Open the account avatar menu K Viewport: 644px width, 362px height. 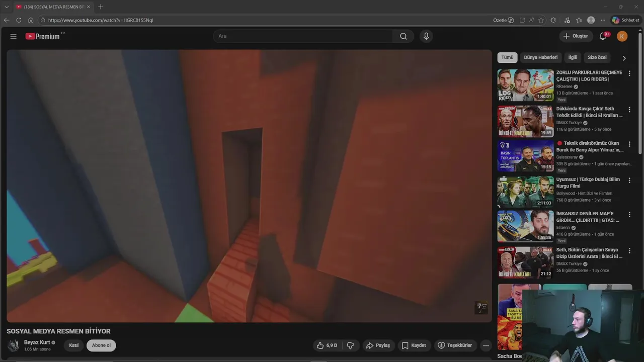(622, 36)
